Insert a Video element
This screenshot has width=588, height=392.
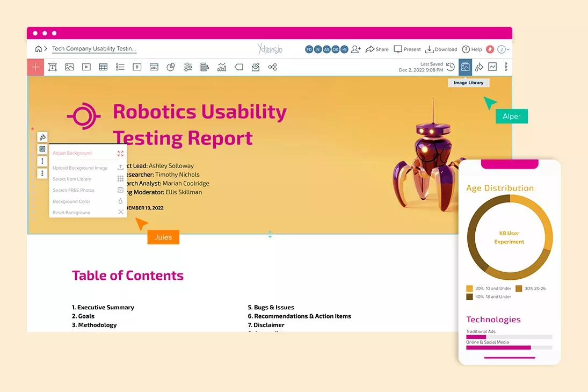point(86,67)
